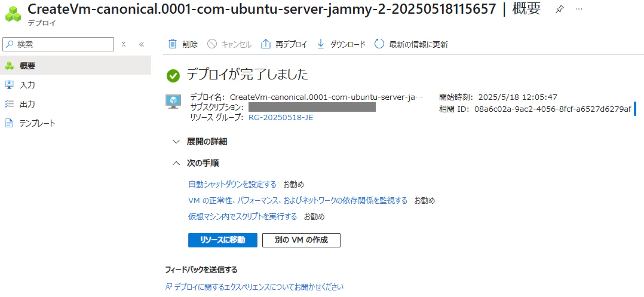Image resolution: width=644 pixels, height=297 pixels.
Task: Expand the 展開の詳細 section chevron
Action: pyautogui.click(x=176, y=142)
